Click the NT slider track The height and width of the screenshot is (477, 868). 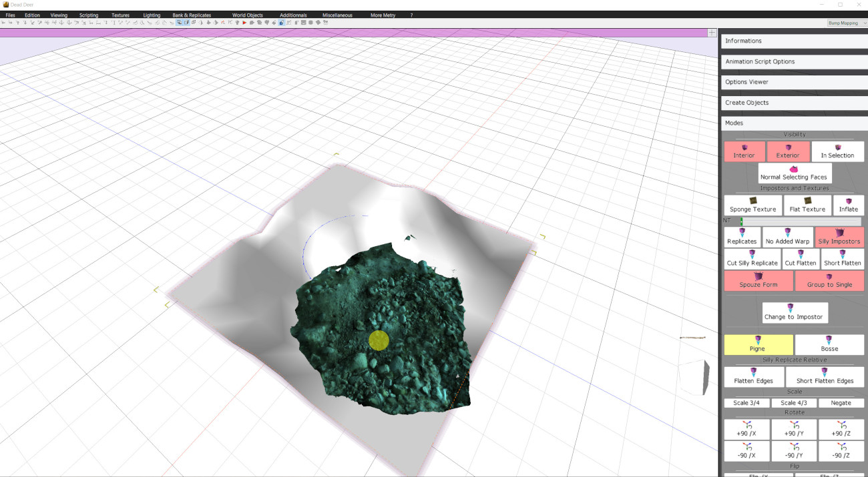pos(801,221)
